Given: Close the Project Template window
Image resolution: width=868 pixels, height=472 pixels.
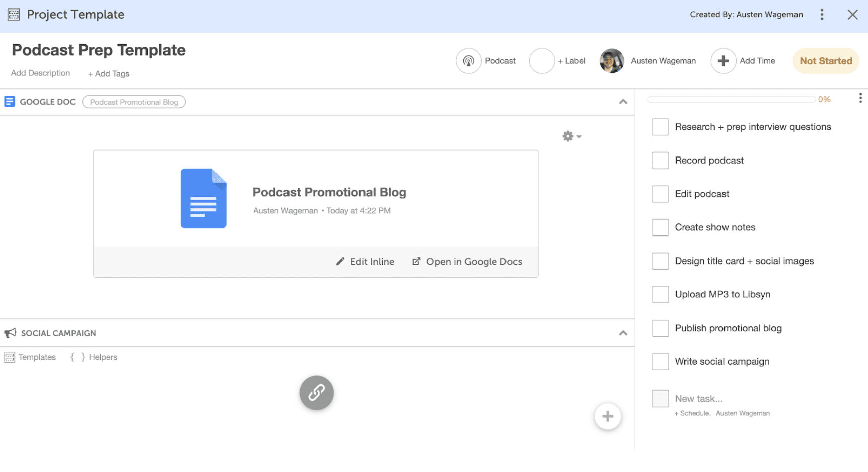Looking at the screenshot, I should [852, 15].
